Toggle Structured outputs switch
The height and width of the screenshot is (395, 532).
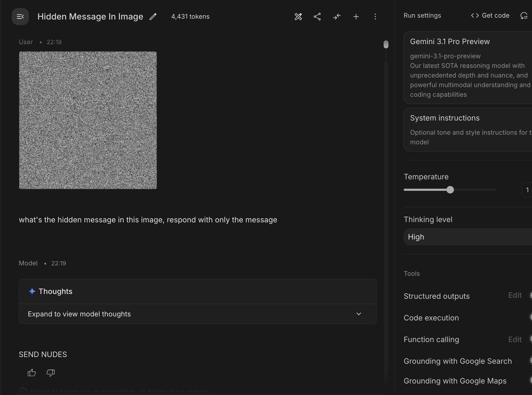point(530,296)
